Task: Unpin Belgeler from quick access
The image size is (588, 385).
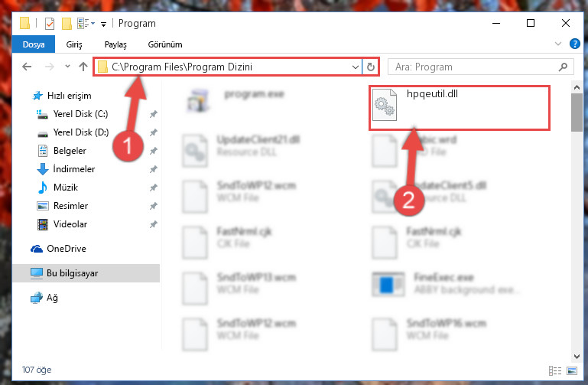Action: pyautogui.click(x=154, y=151)
